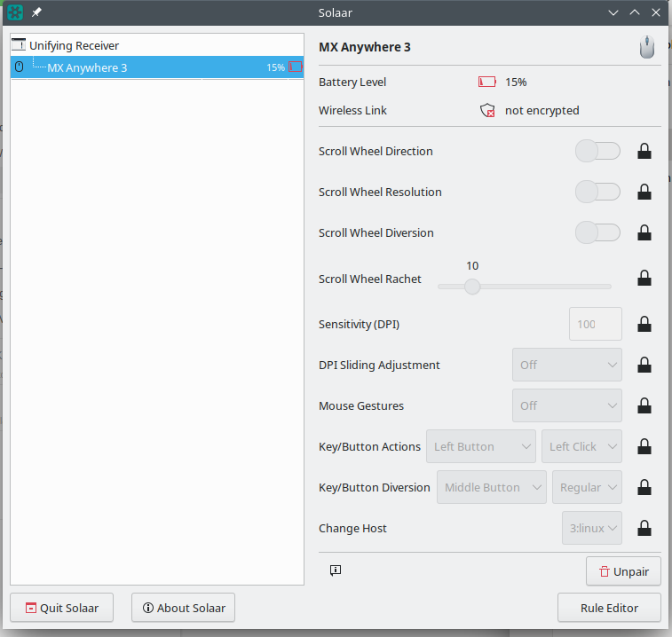
Task: Select Unifying Receiver in device tree
Action: click(x=157, y=45)
